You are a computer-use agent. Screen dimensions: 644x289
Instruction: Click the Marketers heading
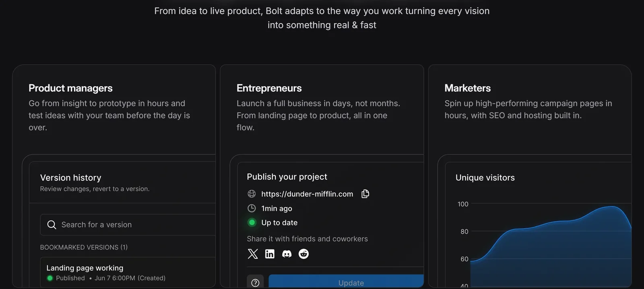coord(467,88)
